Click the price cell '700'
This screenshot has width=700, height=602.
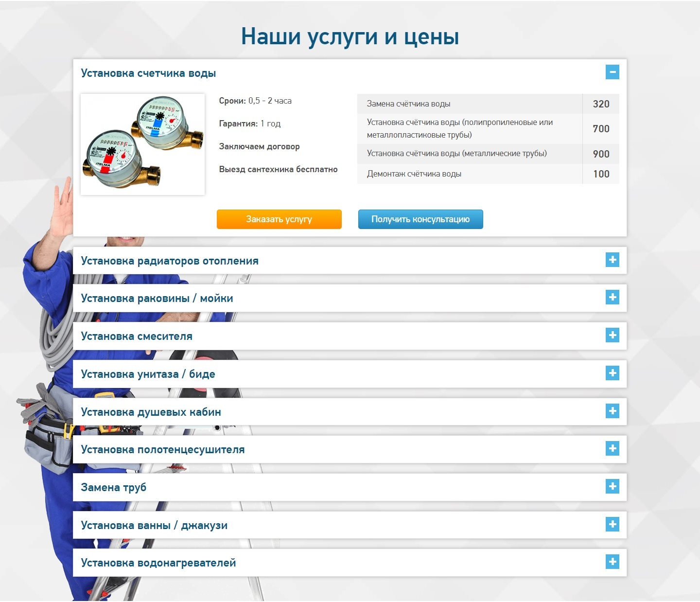(601, 129)
